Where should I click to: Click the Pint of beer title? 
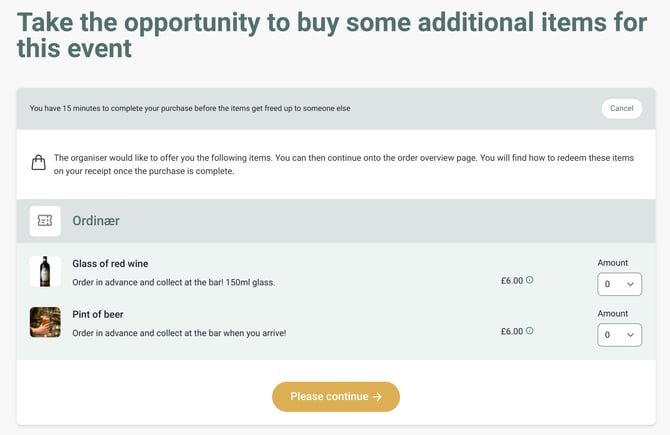(98, 314)
